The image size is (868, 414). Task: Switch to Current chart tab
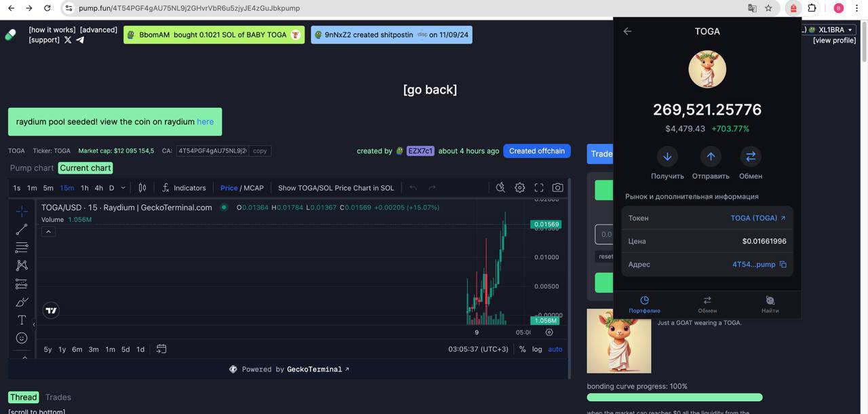[x=85, y=168]
